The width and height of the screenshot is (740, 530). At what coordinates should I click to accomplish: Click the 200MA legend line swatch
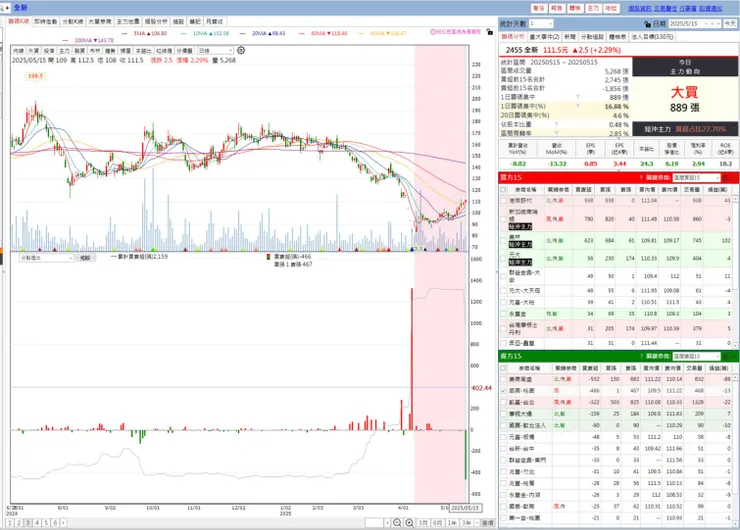(x=65, y=41)
